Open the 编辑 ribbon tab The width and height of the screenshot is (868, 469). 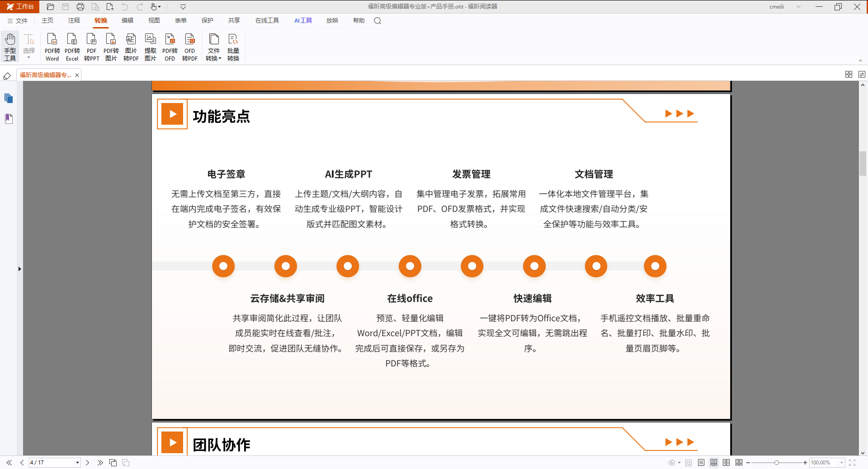(x=127, y=21)
